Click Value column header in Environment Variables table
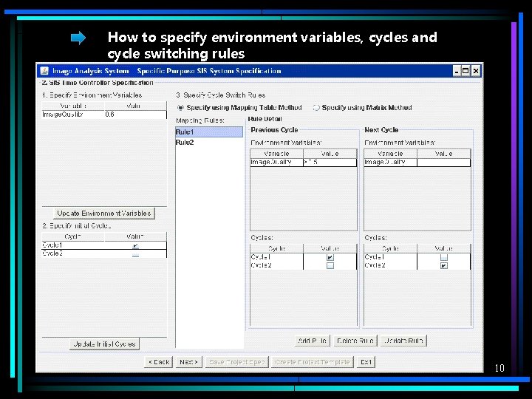The image size is (532, 399). click(x=135, y=106)
